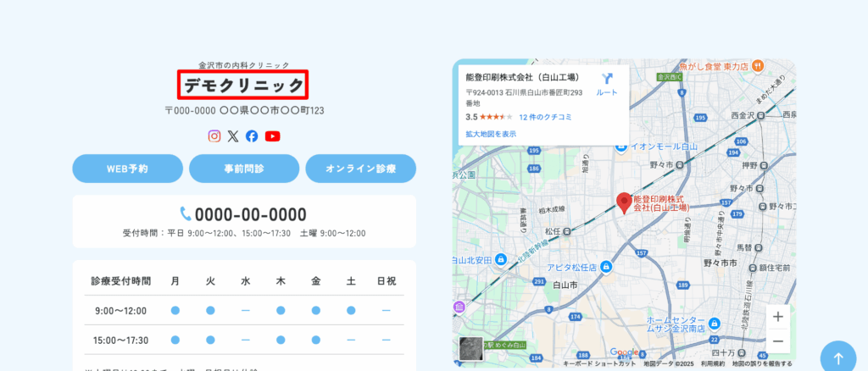Click the デモクリニック clinic title

243,85
